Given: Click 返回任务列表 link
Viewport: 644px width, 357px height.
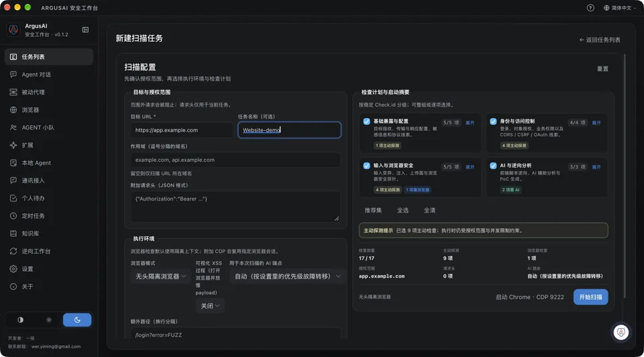Looking at the screenshot, I should (x=600, y=40).
